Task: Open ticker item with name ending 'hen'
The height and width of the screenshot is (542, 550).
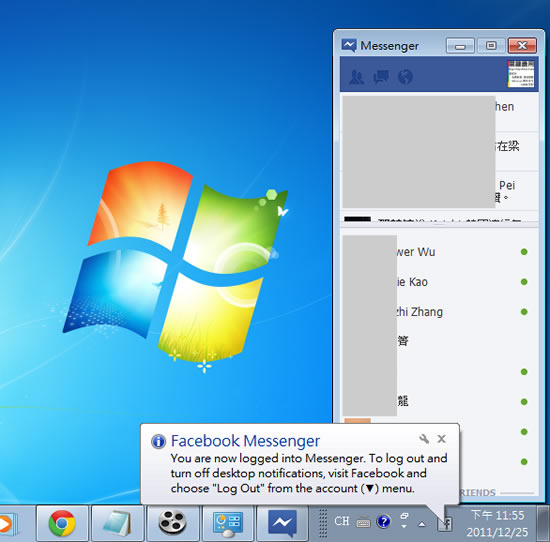Action: [x=439, y=112]
